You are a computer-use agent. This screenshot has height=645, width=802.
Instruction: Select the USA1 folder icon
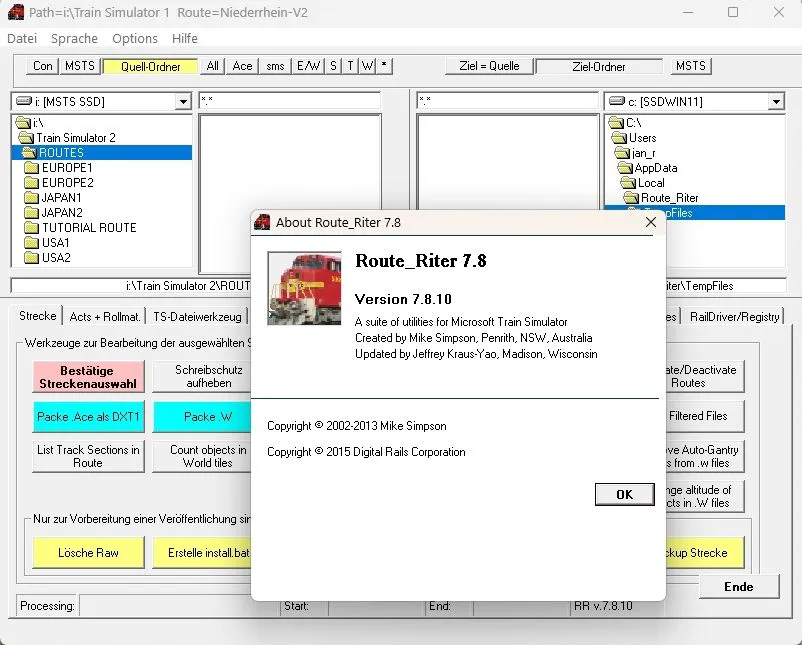[32, 242]
